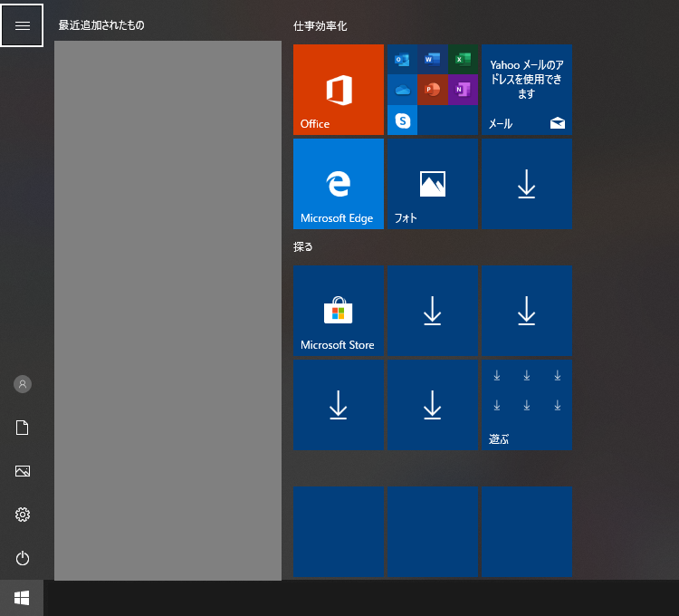The height and width of the screenshot is (616, 679).
Task: Open the メール (Mail) tile
Action: point(526,90)
